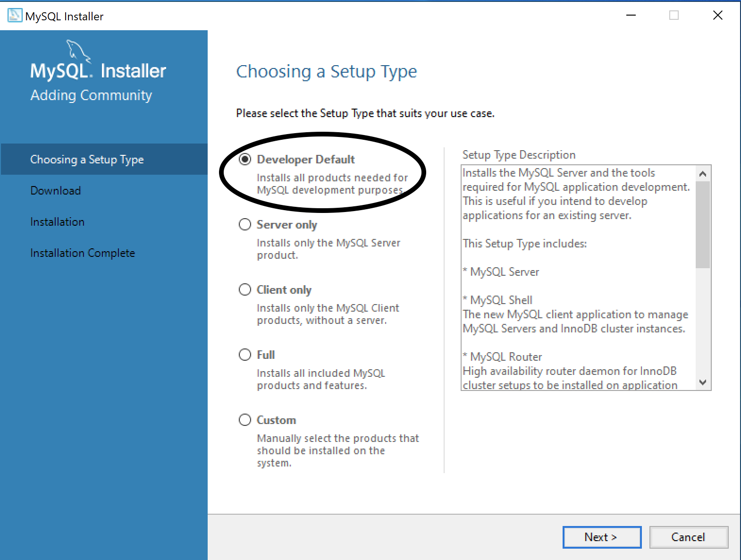Minimize the MySQL Installer window
The height and width of the screenshot is (560, 741).
coord(631,16)
